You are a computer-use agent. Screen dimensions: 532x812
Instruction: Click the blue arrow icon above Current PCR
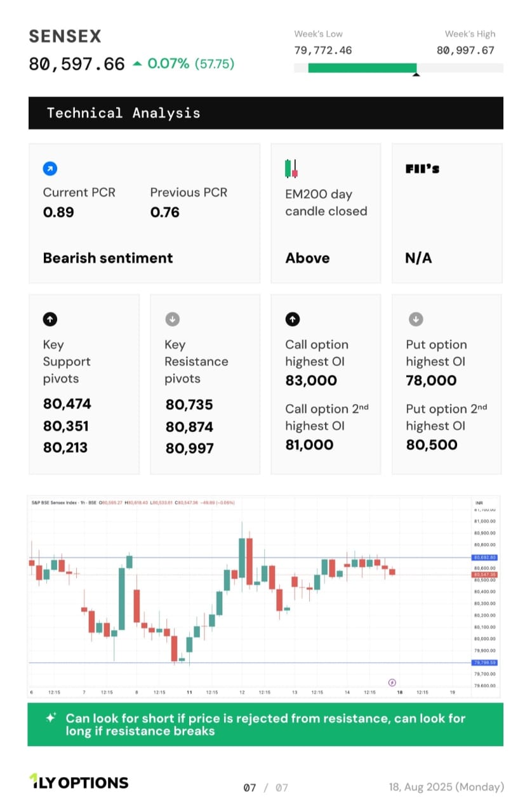(x=50, y=169)
